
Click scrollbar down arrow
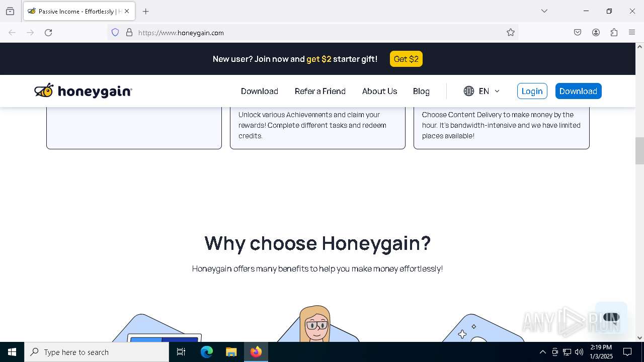pos(639,338)
